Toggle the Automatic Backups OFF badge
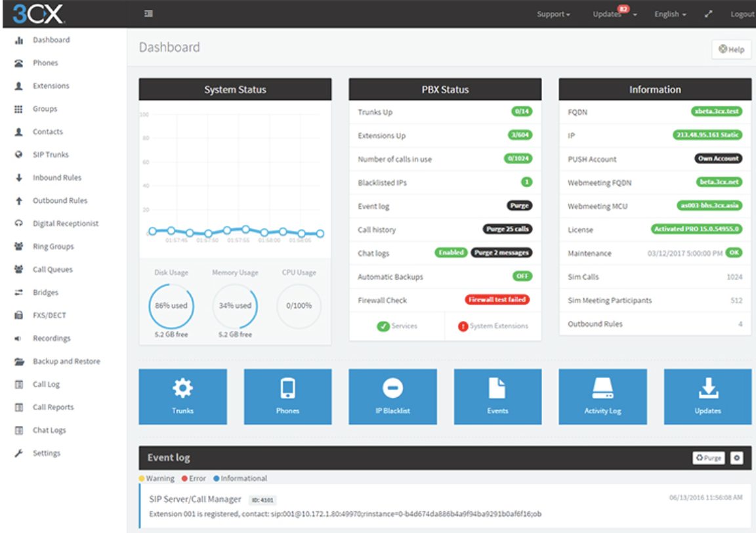Viewport: 756px width, 533px height. click(522, 276)
